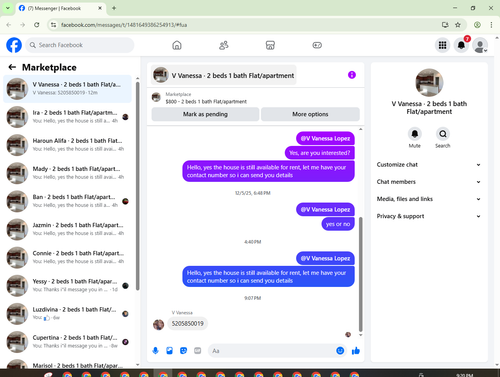Open the Cupertina conversation
The height and width of the screenshot is (377, 500).
67,342
